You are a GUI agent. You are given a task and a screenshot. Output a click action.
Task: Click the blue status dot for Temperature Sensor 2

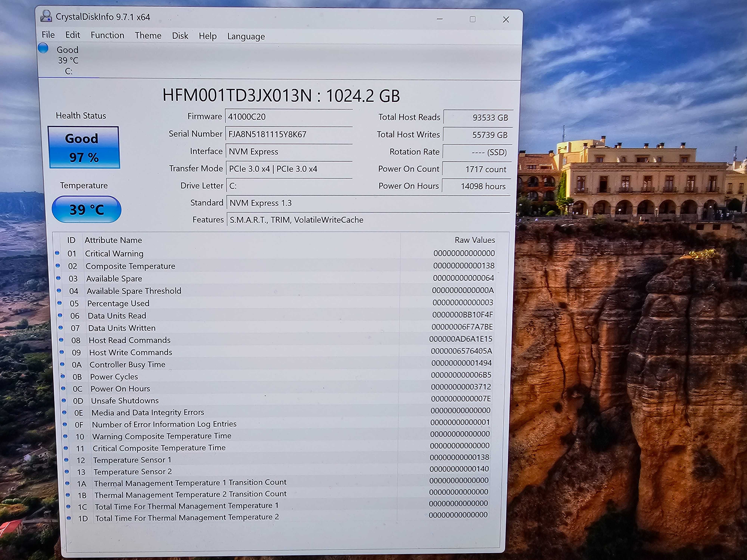click(x=67, y=472)
